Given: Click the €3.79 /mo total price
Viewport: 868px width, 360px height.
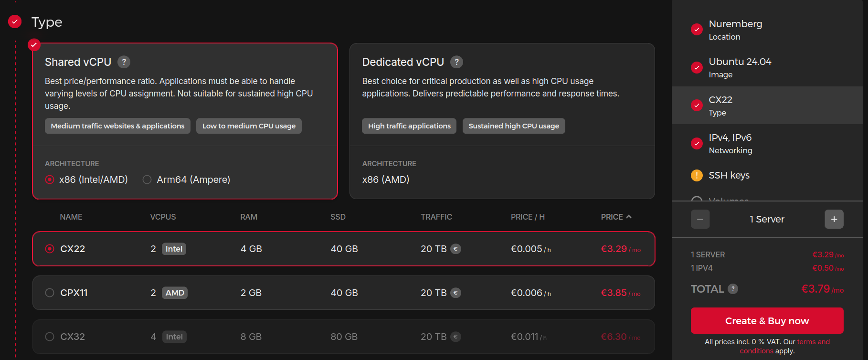Looking at the screenshot, I should (x=822, y=289).
